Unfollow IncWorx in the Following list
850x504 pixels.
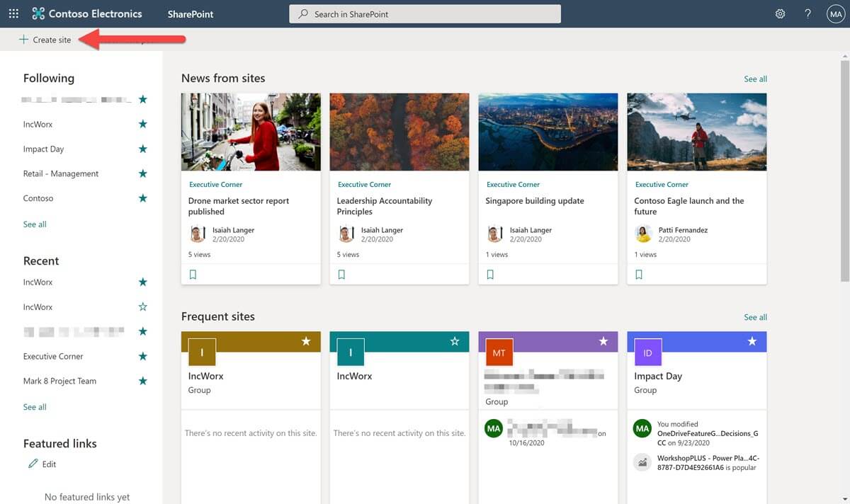pos(142,124)
